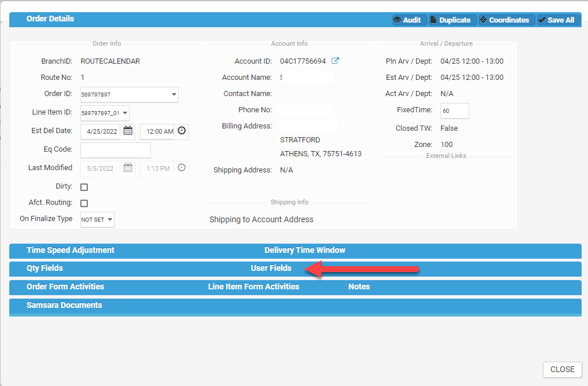This screenshot has width=588, height=386.
Task: Click the Audit button
Action: click(409, 20)
